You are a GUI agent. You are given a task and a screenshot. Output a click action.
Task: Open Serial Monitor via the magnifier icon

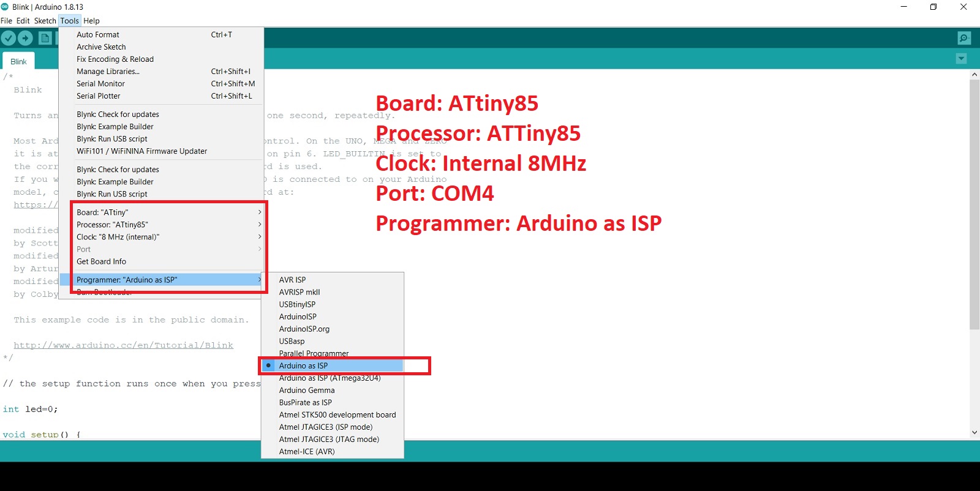pyautogui.click(x=964, y=38)
